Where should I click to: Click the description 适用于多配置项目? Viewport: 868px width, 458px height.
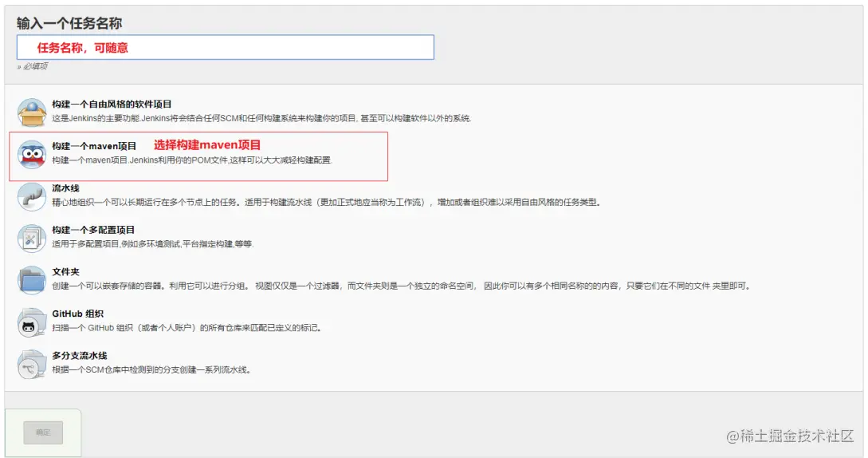click(x=153, y=244)
